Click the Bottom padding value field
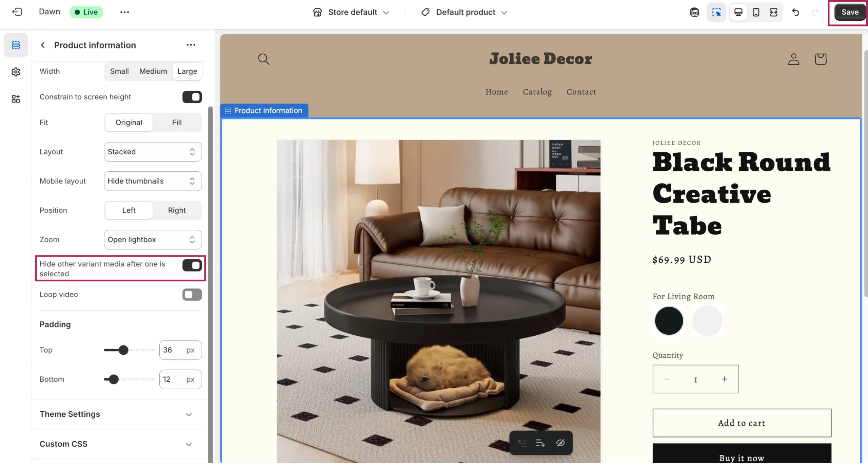This screenshot has width=868, height=468. 180,379
